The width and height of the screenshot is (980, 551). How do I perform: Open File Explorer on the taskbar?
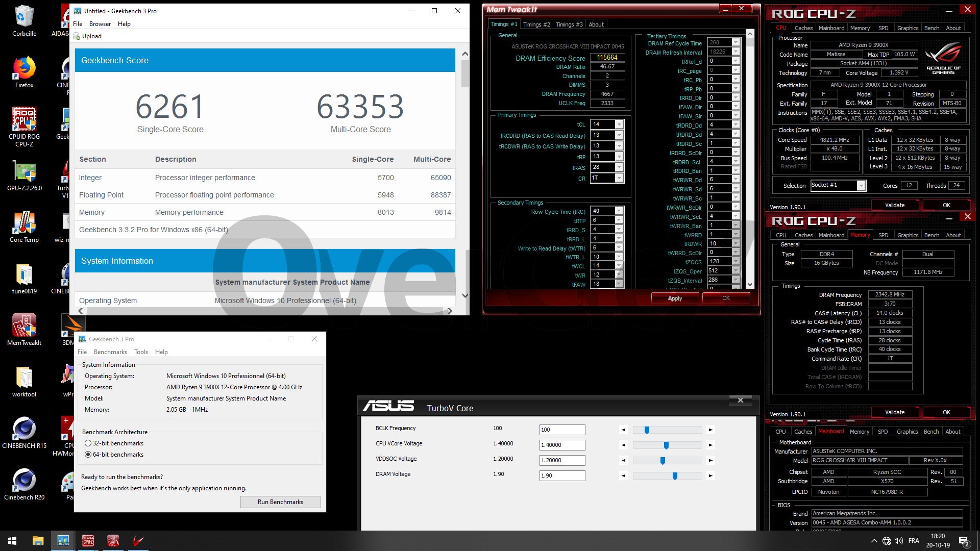(38, 541)
